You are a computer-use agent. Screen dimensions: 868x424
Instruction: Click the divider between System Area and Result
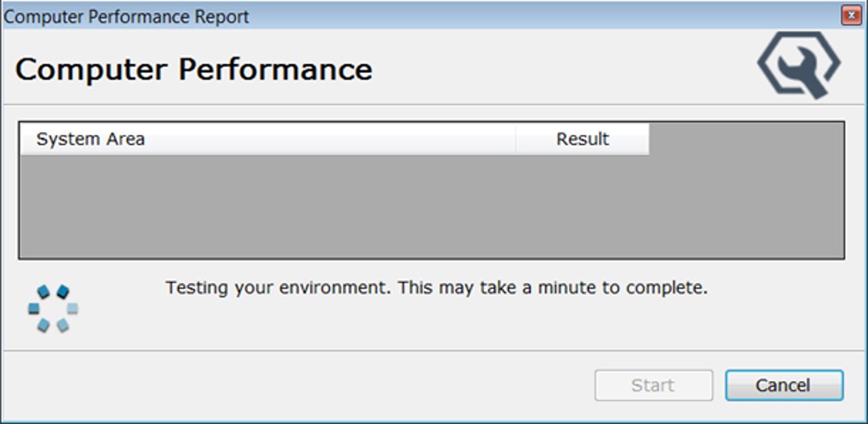point(515,139)
